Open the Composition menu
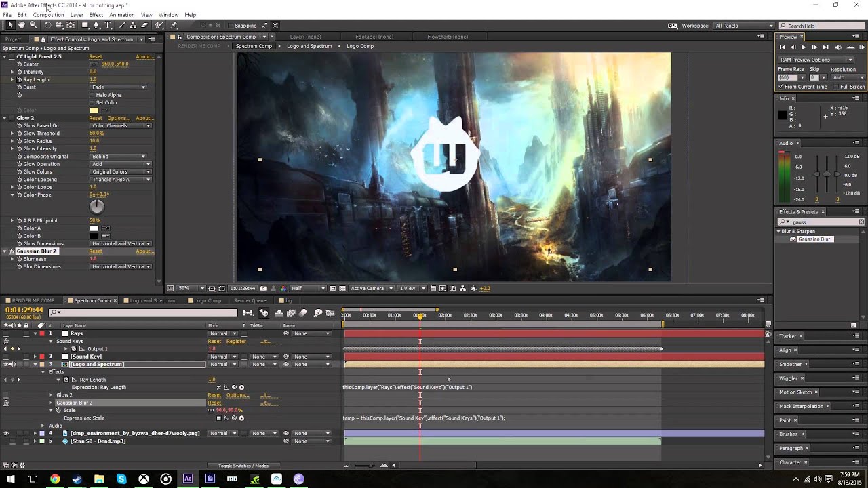 click(48, 14)
